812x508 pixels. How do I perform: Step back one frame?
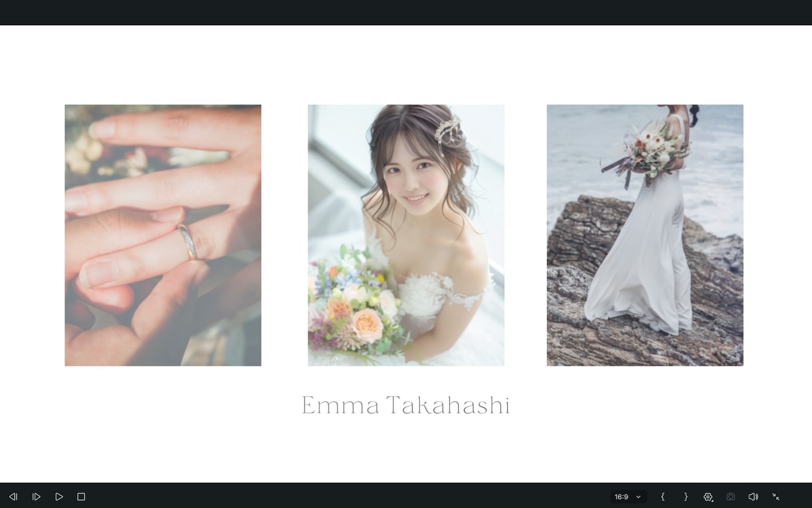pyautogui.click(x=13, y=497)
